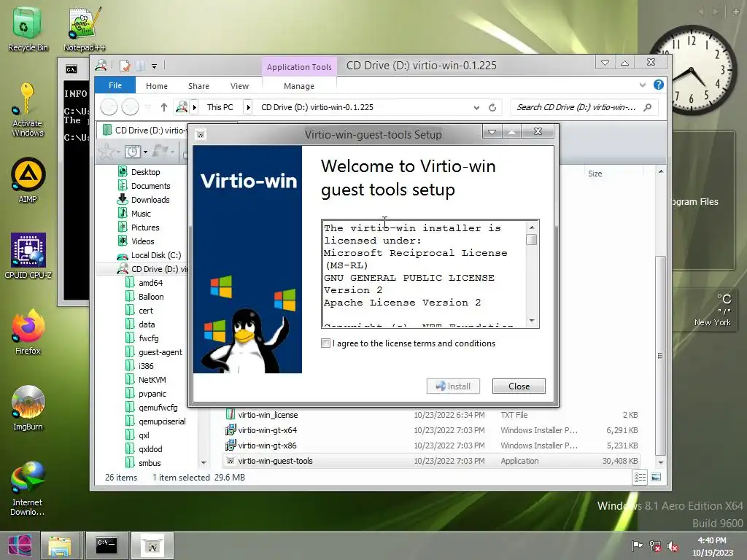Click the properties icon in Quick Access Toolbar

pyautogui.click(x=124, y=66)
